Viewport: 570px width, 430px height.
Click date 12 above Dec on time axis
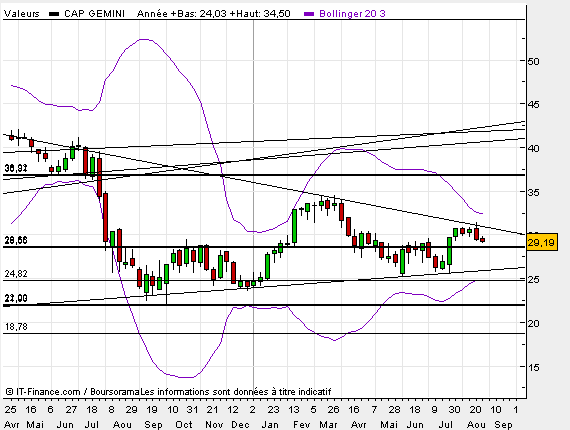pyautogui.click(x=233, y=410)
